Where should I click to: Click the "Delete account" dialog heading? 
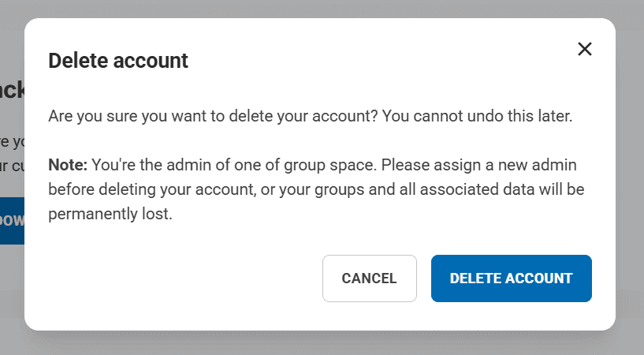click(118, 61)
